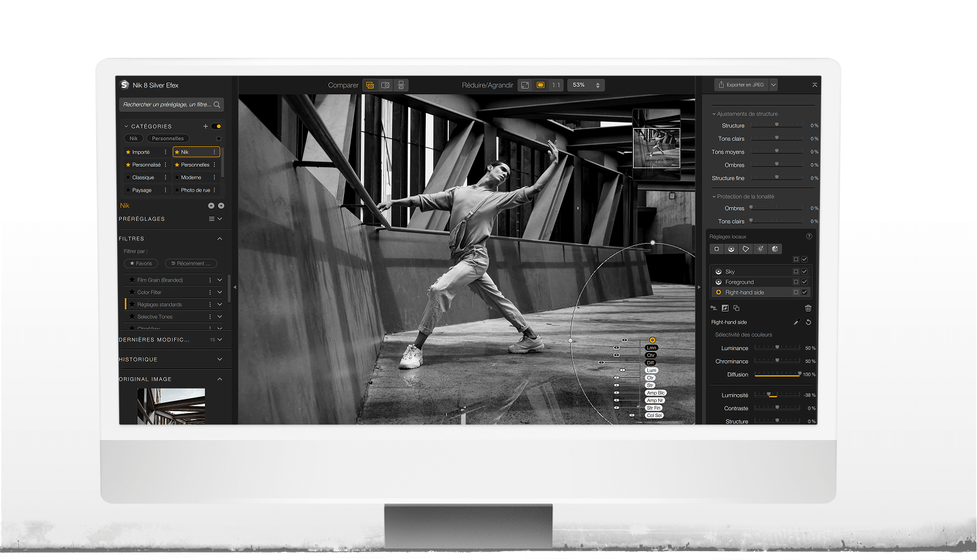Filter by Favoris
Screen dimensions: 977x560
point(142,263)
